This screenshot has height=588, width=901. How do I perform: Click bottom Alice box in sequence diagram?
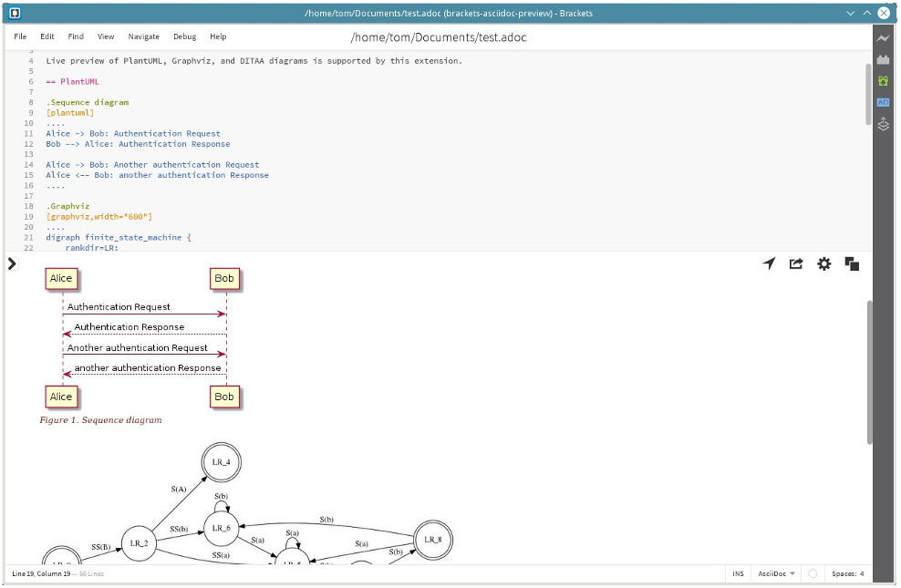[x=61, y=397]
